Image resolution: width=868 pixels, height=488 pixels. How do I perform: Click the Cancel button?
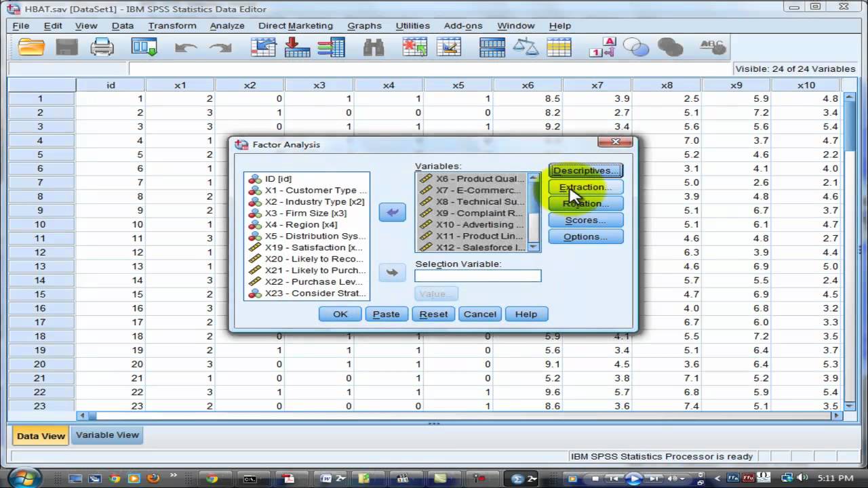coord(480,314)
